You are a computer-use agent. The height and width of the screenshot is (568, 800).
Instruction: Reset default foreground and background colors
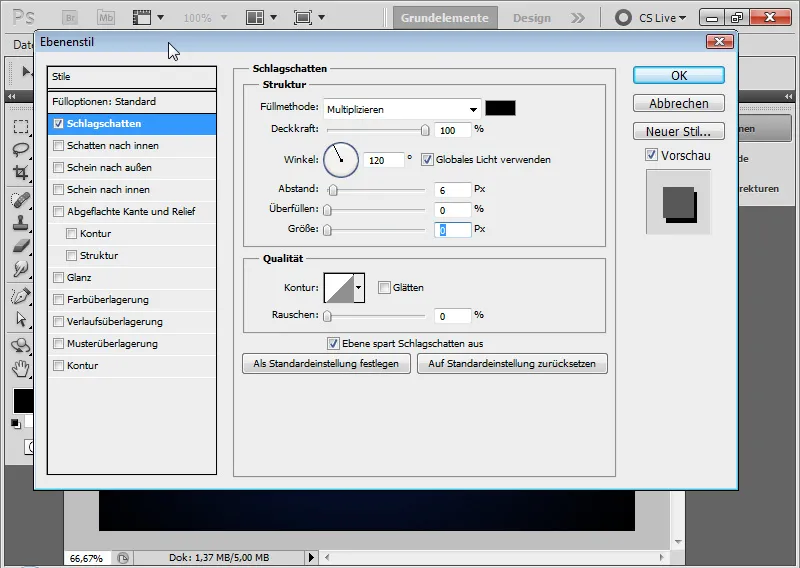pyautogui.click(x=16, y=424)
